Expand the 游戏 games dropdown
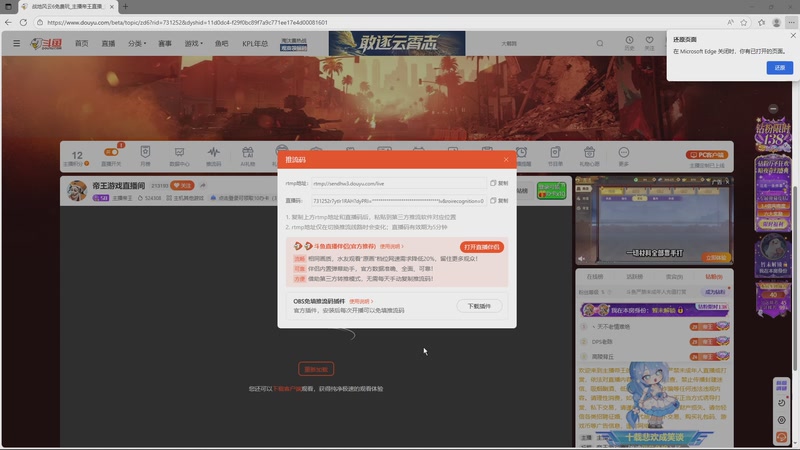 pyautogui.click(x=193, y=44)
